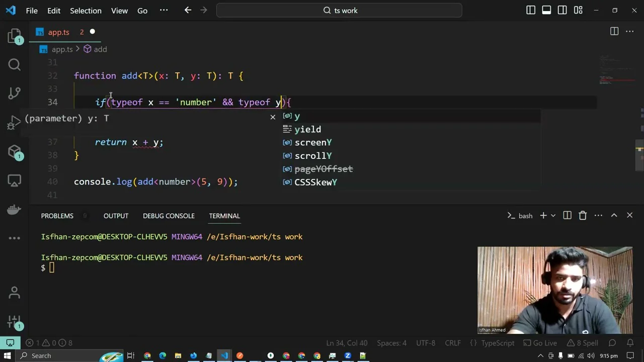Open the Docker view in sidebar
This screenshot has height=362, width=644.
click(14, 209)
